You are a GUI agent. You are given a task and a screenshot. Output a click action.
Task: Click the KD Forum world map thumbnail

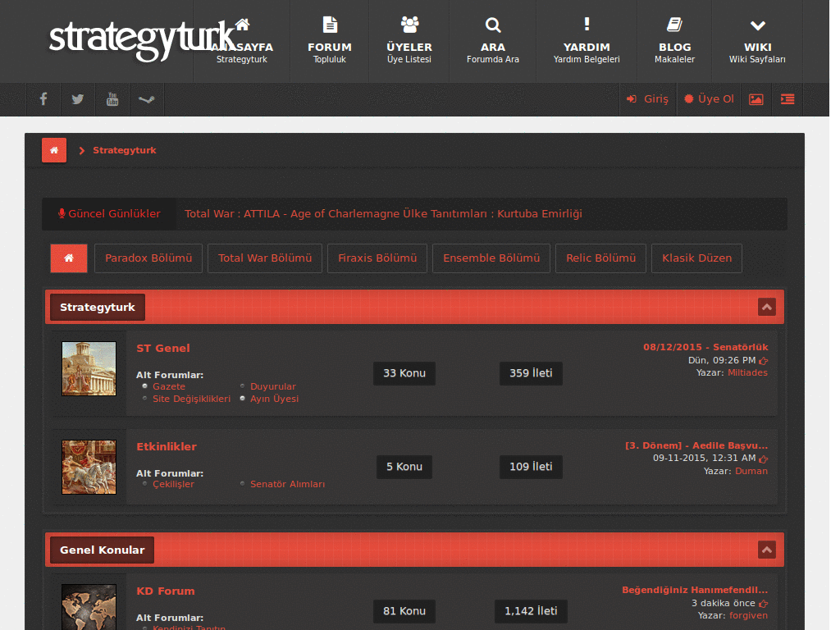coord(89,607)
